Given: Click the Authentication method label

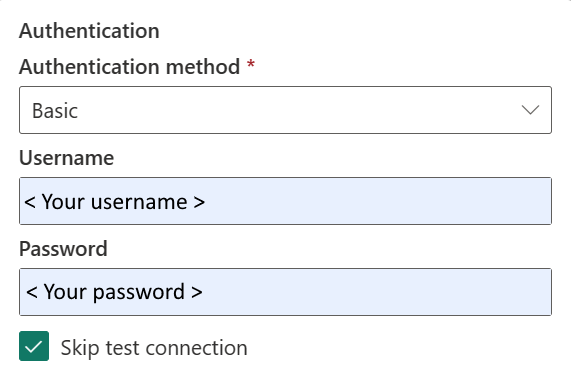Looking at the screenshot, I should 130,67.
